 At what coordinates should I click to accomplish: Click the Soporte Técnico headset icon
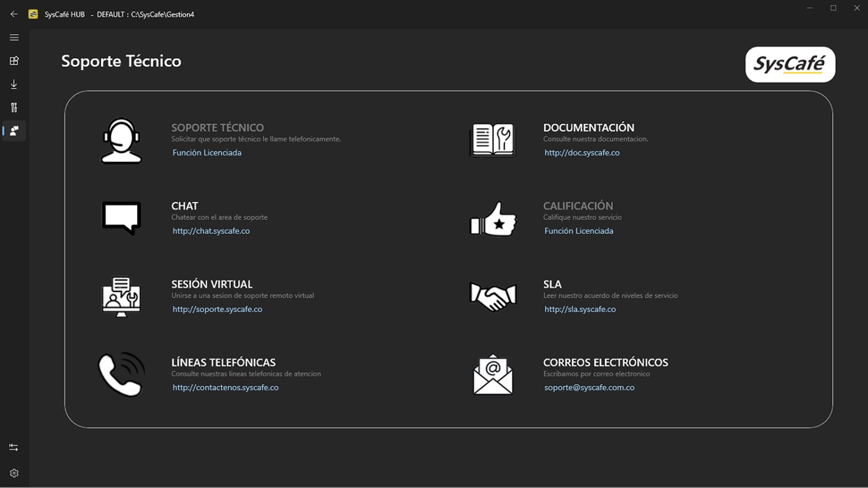click(121, 140)
